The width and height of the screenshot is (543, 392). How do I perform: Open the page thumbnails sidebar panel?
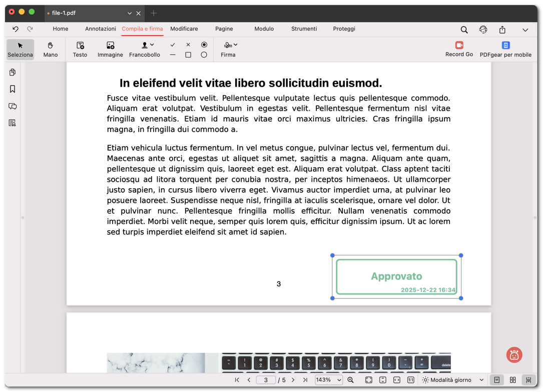(13, 72)
